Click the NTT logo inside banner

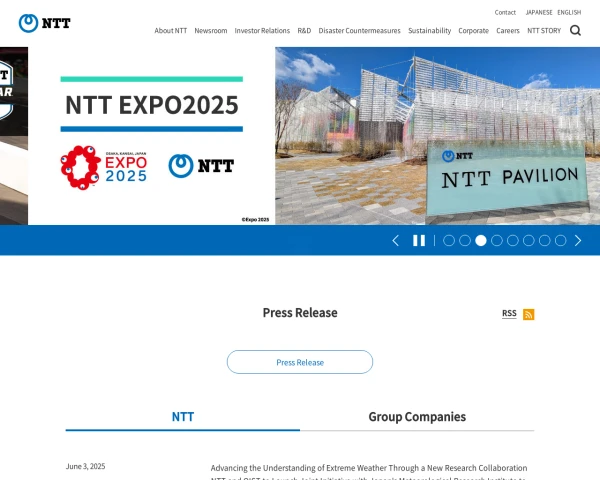click(201, 166)
